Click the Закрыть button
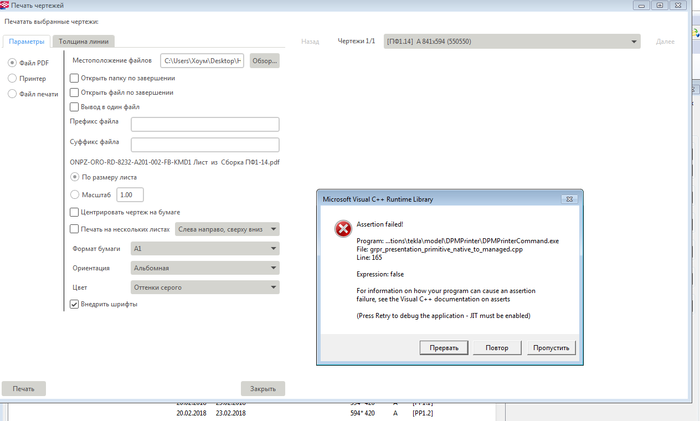The width and height of the screenshot is (700, 421). (x=263, y=388)
